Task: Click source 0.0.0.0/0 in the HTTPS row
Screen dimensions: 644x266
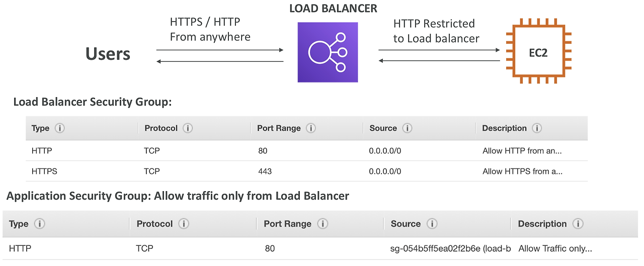Action: [385, 171]
